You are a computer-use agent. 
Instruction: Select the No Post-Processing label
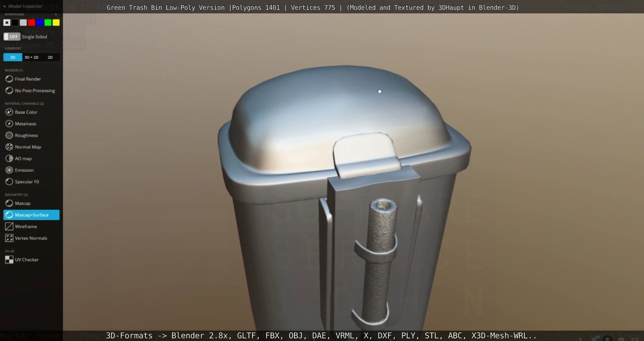pyautogui.click(x=35, y=91)
